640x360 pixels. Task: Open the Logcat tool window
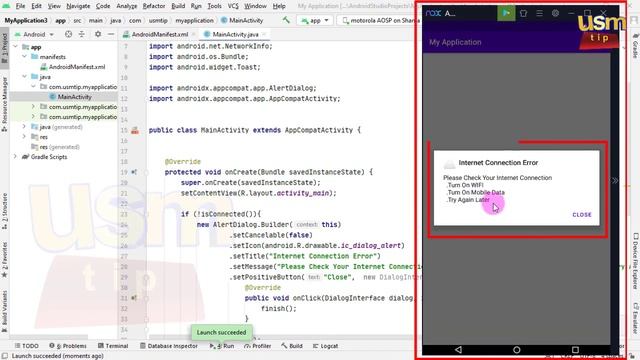point(325,346)
